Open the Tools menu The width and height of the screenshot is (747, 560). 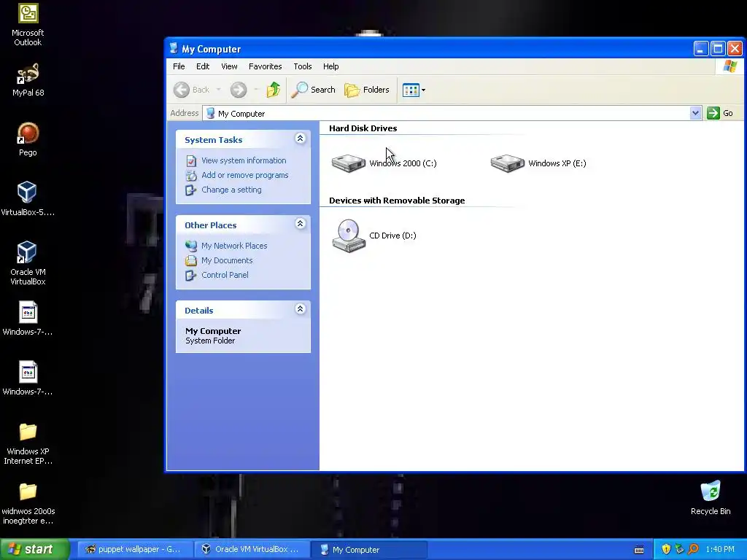pyautogui.click(x=303, y=66)
